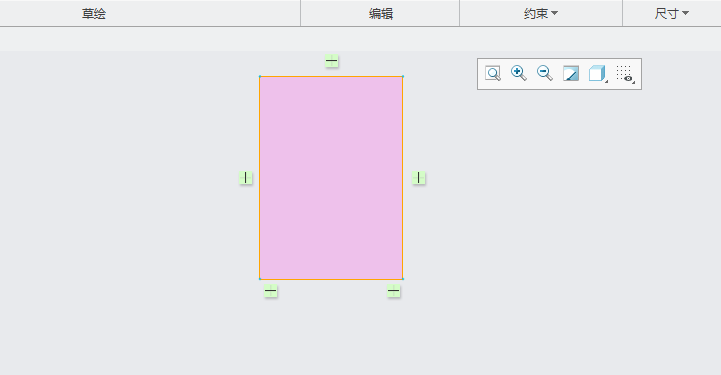Select the pink shaded rectangle region

[x=331, y=178]
